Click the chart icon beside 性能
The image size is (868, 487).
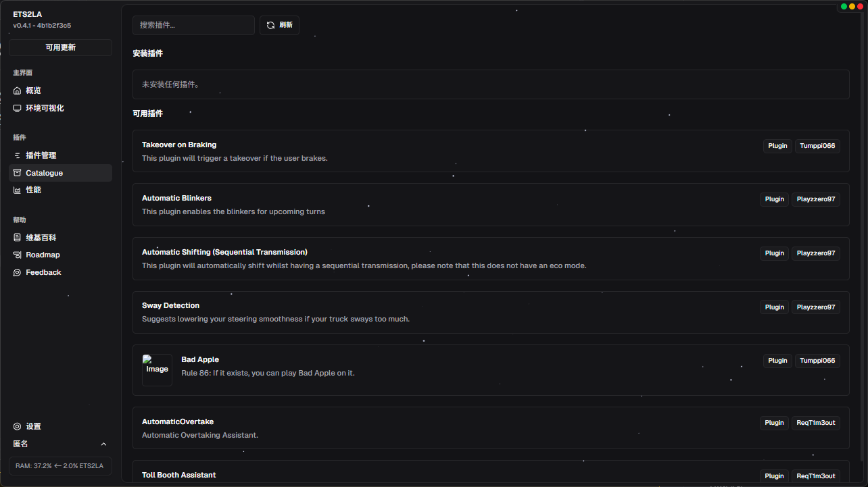[x=18, y=190]
